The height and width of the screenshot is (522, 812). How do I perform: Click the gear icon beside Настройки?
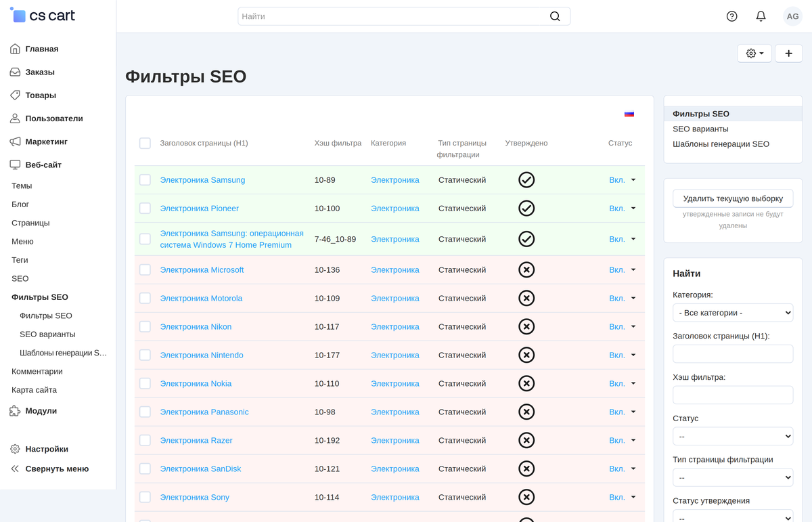[x=15, y=449]
